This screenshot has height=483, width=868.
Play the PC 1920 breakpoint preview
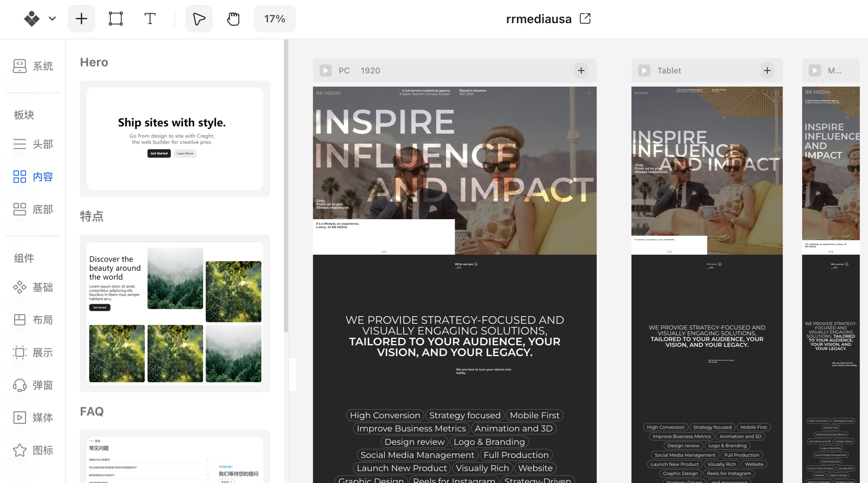click(325, 70)
